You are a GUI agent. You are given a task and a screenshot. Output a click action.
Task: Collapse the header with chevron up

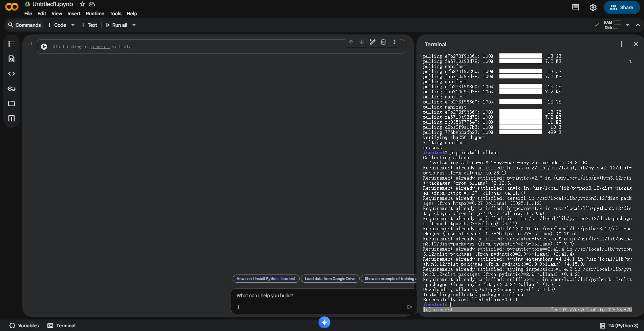coord(638,25)
